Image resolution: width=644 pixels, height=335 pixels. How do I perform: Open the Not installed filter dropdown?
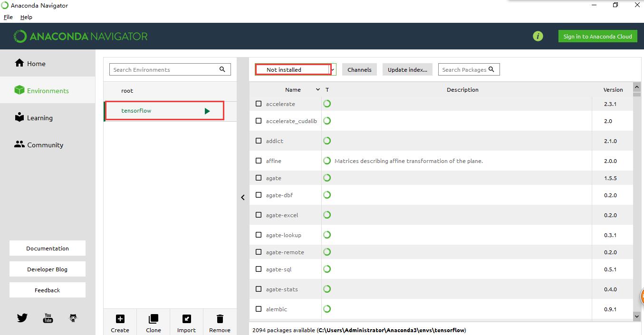pyautogui.click(x=296, y=69)
